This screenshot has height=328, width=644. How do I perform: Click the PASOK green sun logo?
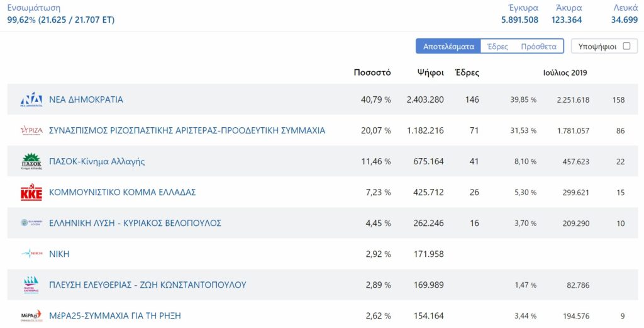coord(31,162)
